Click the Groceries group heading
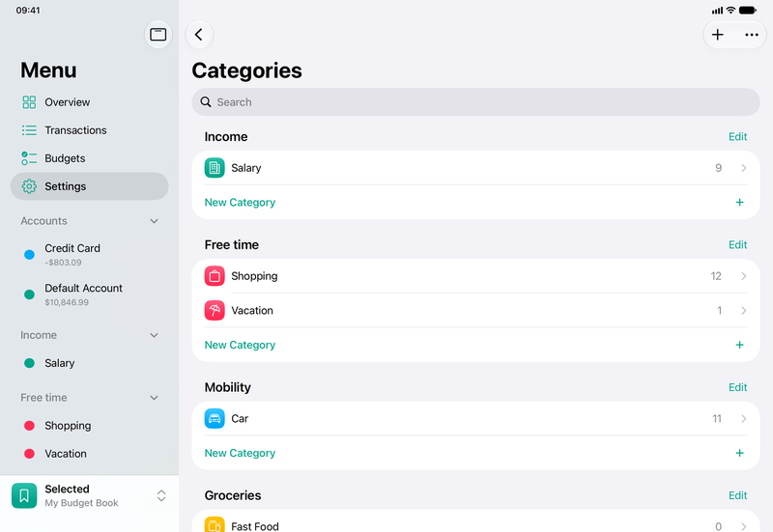The height and width of the screenshot is (532, 773). click(233, 495)
